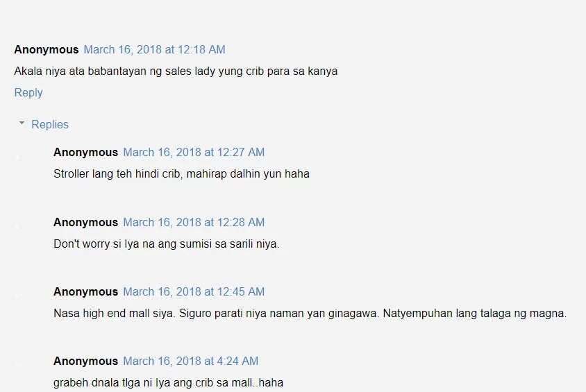Open the 12:45 AM reply timestamp
The image size is (586, 392).
[194, 291]
